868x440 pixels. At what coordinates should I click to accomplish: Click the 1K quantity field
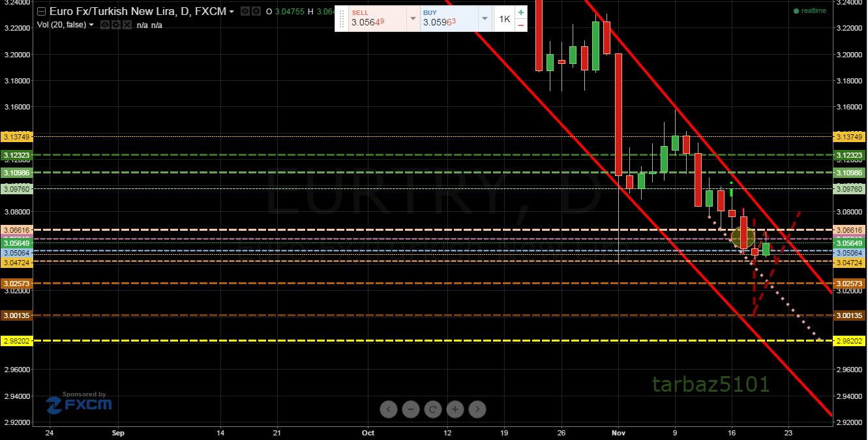pyautogui.click(x=504, y=19)
